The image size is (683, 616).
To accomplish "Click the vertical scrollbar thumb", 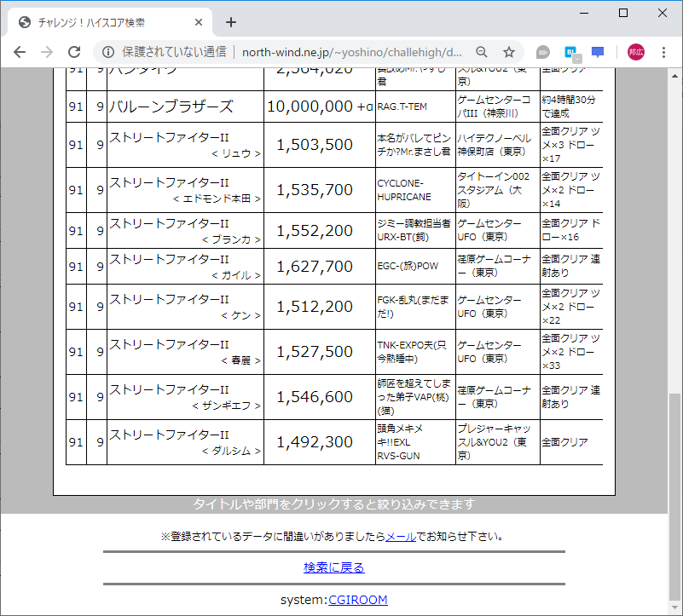I will [x=674, y=497].
